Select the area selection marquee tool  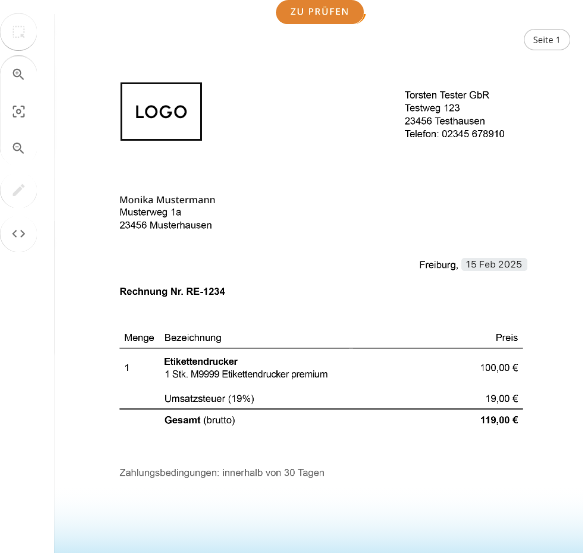(x=19, y=32)
